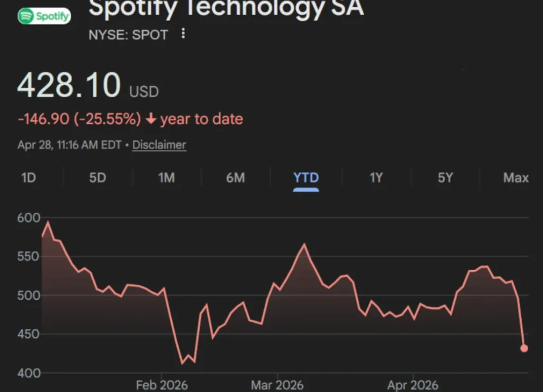Select the 1M time range
Screen dimensions: 543x392
tap(166, 178)
